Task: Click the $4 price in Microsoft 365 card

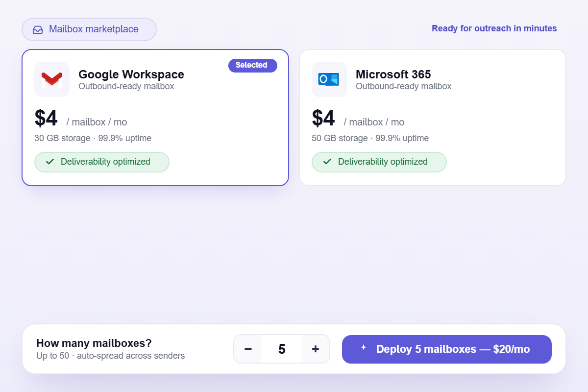Action: pos(323,119)
